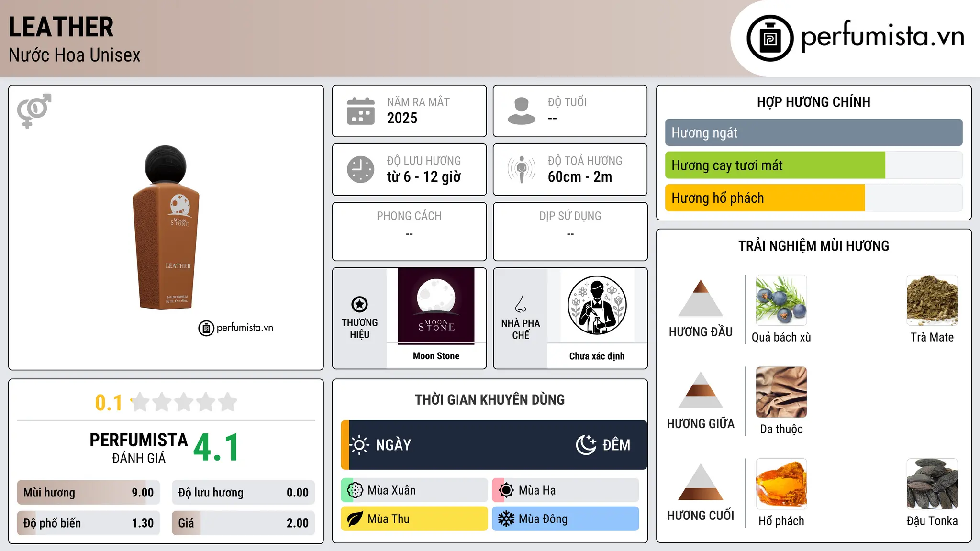The width and height of the screenshot is (980, 551).
Task: Select the Mùa Hạ season bar
Action: (566, 490)
